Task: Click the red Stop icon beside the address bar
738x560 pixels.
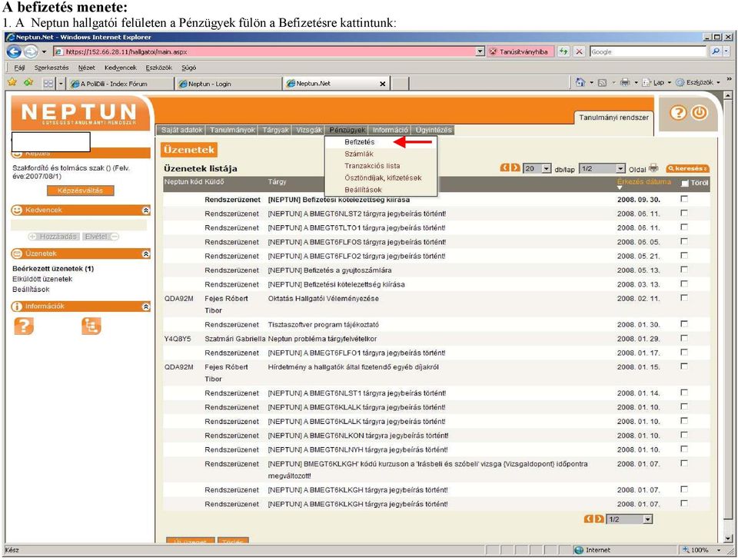Action: click(x=580, y=51)
